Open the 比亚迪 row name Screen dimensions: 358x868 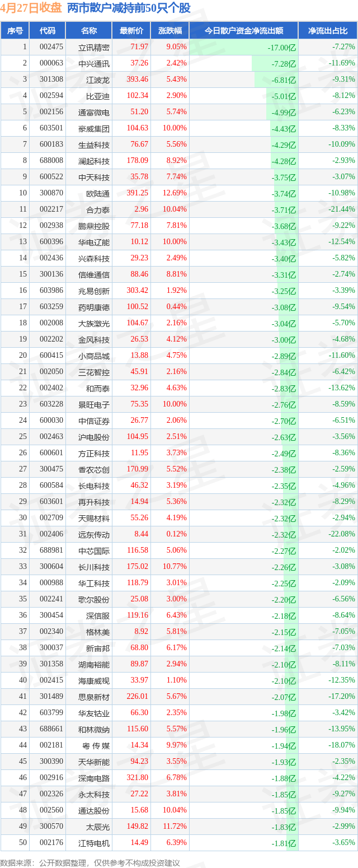point(98,96)
